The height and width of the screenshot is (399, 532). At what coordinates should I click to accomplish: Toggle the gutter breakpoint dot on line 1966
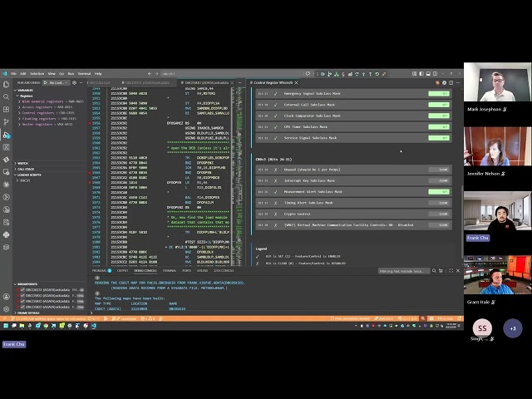coord(90,173)
